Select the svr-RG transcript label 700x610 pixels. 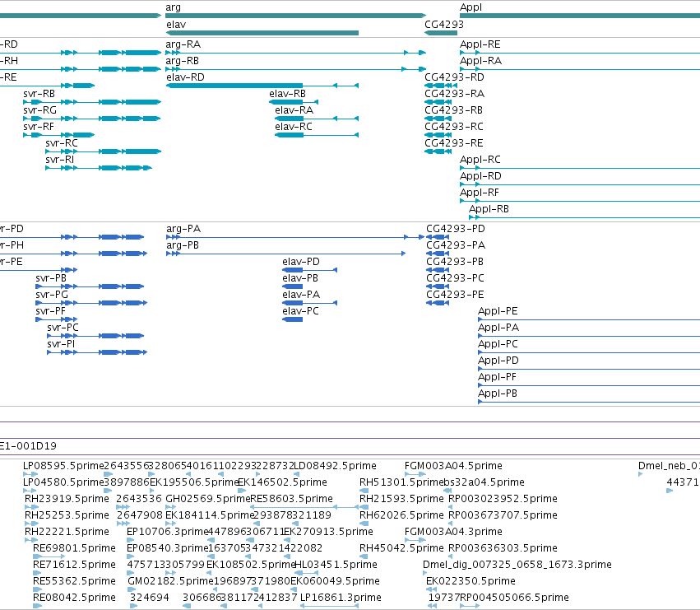coord(40,110)
